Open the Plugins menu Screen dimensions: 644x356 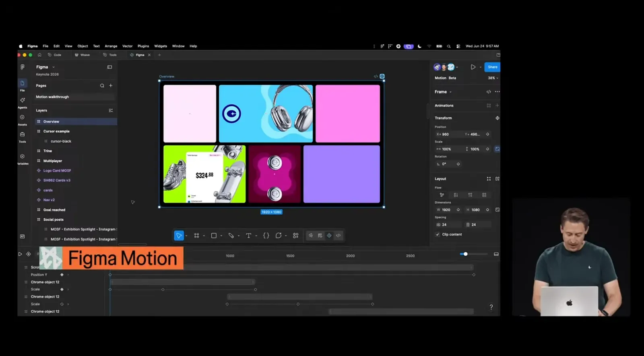pos(143,46)
